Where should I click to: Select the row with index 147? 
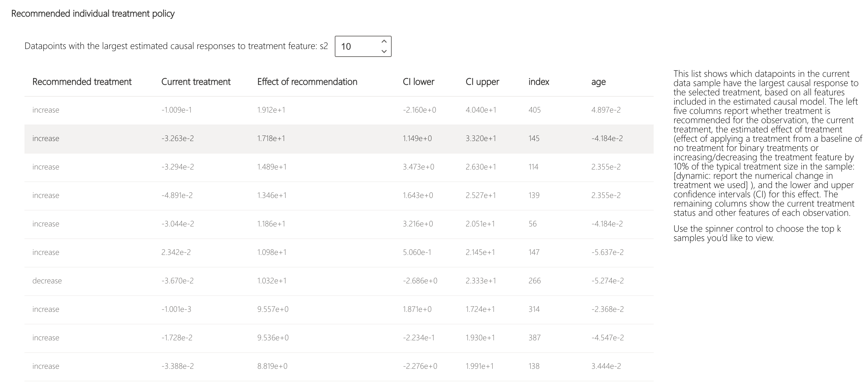click(339, 253)
